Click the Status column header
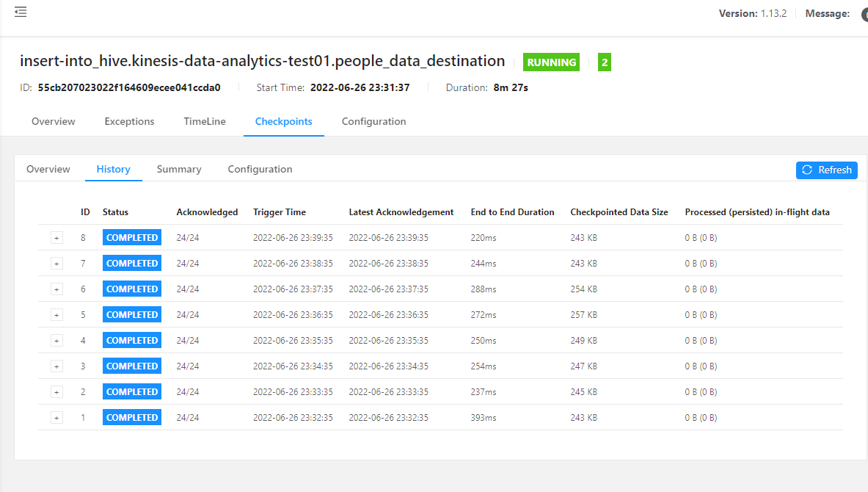The width and height of the screenshot is (868, 492). [115, 212]
